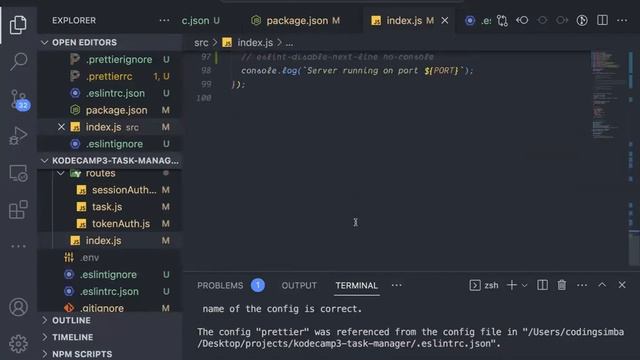Expand the NPM Scripts section
The image size is (640, 360).
(109, 354)
